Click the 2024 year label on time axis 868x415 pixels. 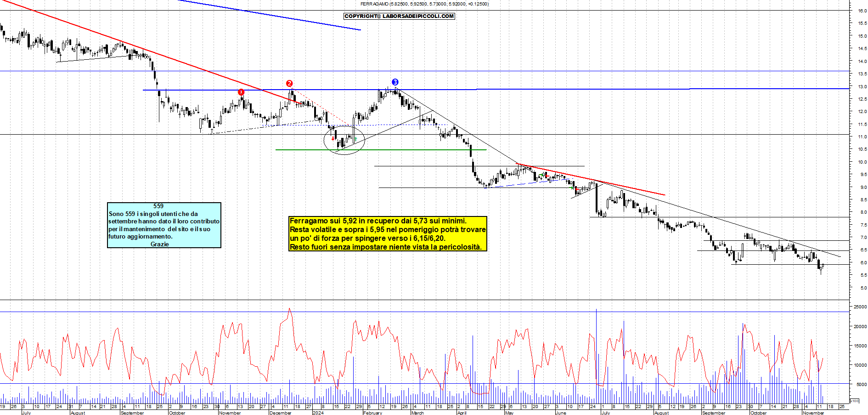[318, 413]
